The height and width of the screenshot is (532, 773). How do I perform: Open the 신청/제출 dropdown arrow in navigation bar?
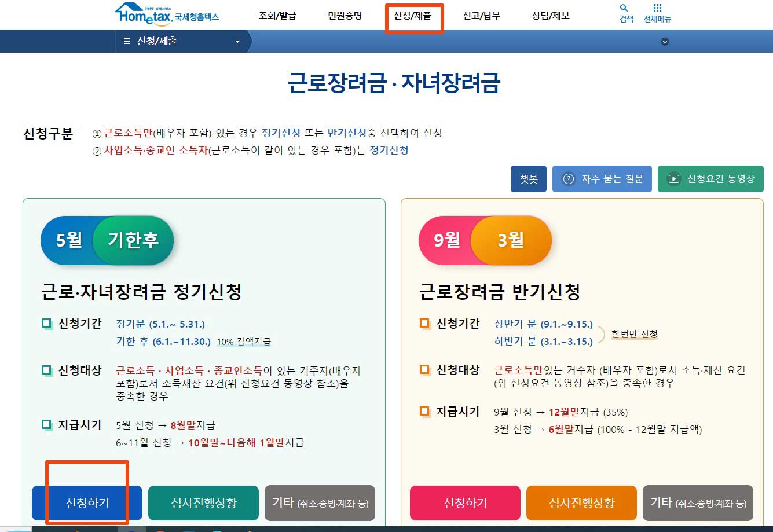tap(237, 41)
